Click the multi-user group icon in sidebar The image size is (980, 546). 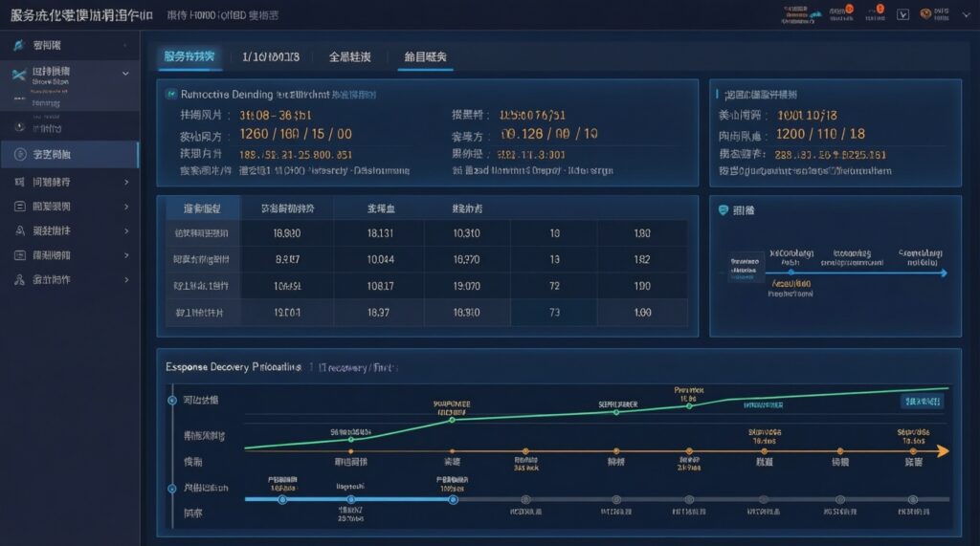pos(20,280)
